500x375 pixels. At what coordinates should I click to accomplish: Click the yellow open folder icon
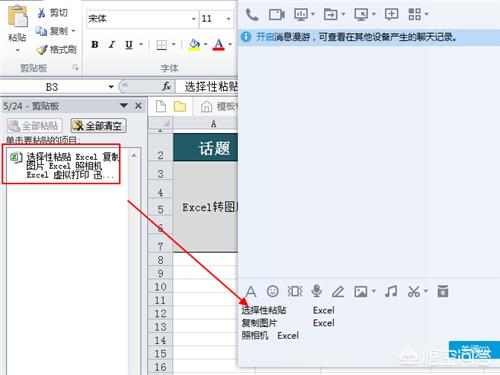point(180,107)
